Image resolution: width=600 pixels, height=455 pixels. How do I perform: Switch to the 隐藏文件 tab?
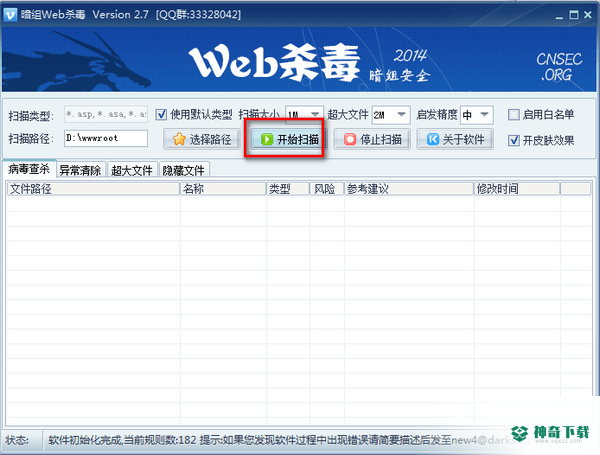184,170
